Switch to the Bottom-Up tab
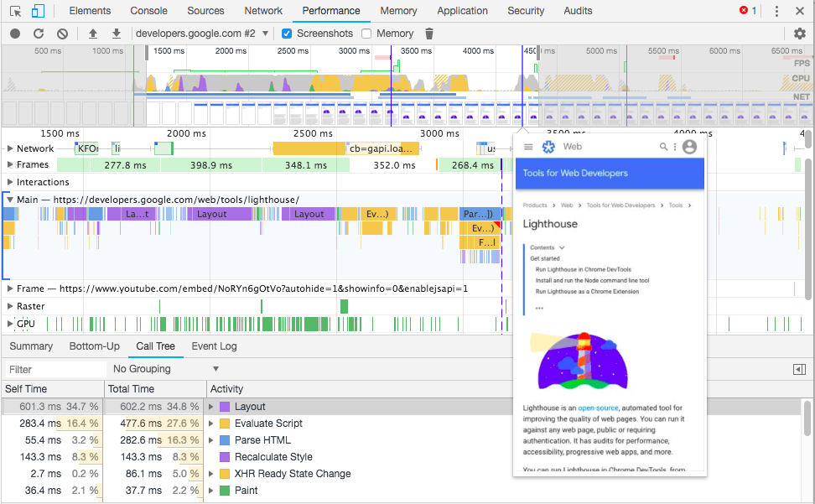Image resolution: width=815 pixels, height=504 pixels. tap(95, 346)
